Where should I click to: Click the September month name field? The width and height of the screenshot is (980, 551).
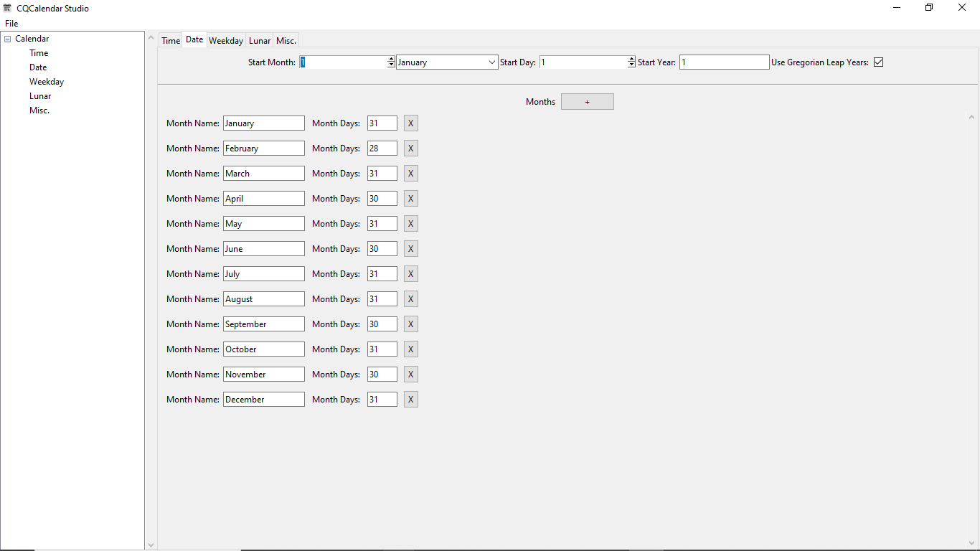coord(264,324)
